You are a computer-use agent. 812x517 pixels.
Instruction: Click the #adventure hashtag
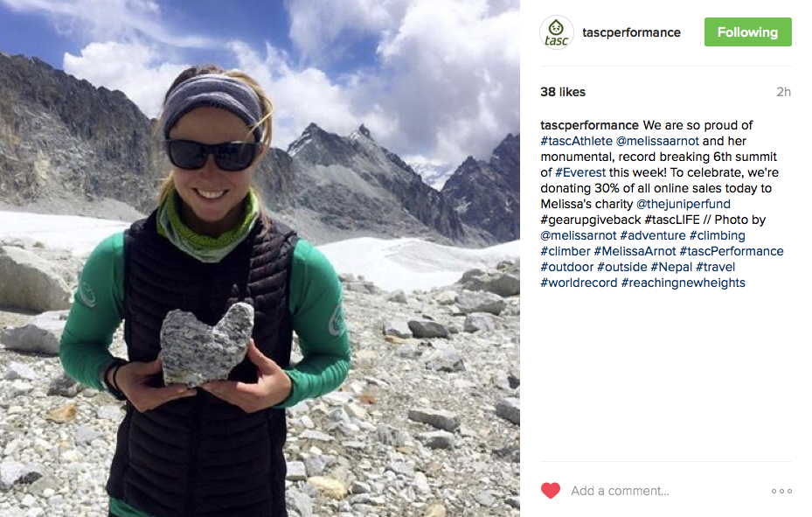653,235
